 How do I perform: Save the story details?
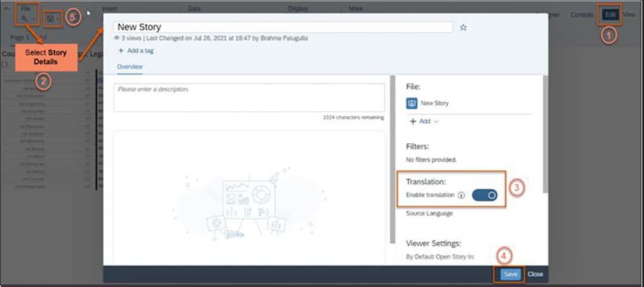pyautogui.click(x=510, y=274)
